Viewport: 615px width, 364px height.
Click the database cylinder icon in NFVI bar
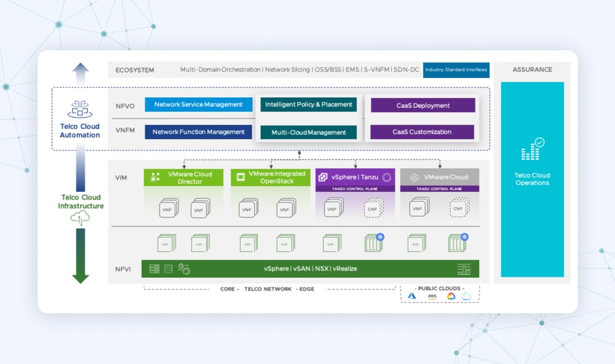169,269
